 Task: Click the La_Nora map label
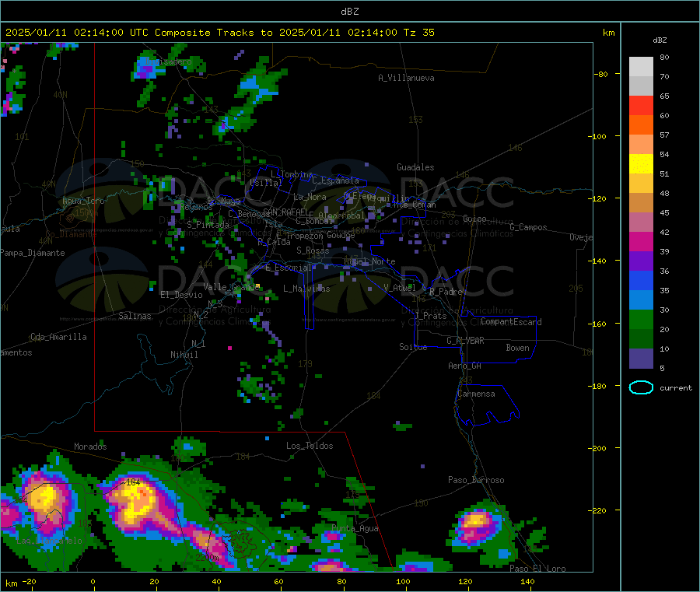coord(310,197)
